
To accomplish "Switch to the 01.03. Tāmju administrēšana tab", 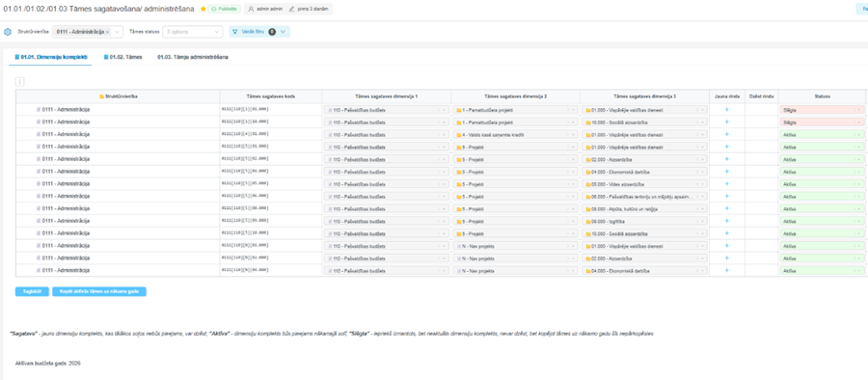I will click(192, 57).
